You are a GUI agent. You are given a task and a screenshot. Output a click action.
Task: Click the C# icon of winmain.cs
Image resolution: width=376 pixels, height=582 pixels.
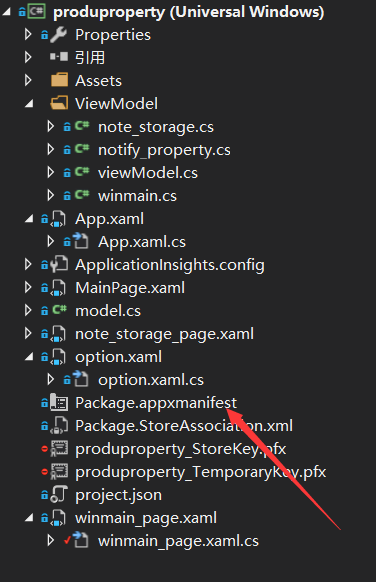pyautogui.click(x=82, y=195)
